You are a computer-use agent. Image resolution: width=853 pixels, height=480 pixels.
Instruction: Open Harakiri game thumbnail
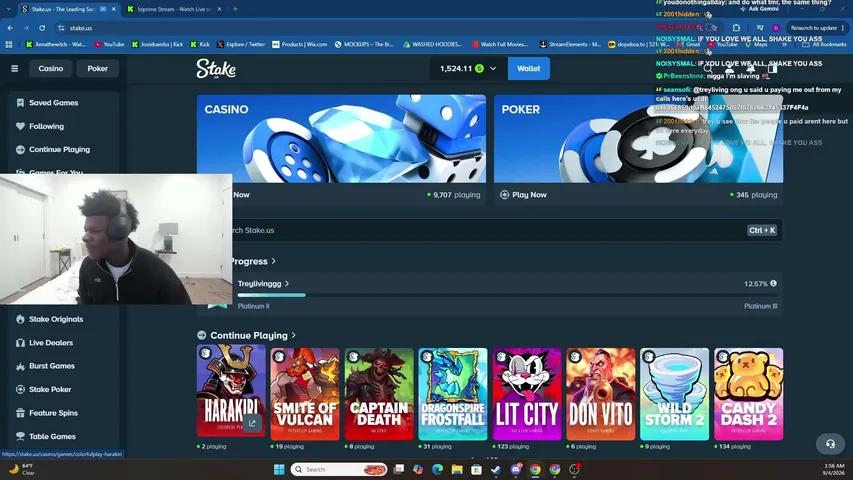[231, 390]
